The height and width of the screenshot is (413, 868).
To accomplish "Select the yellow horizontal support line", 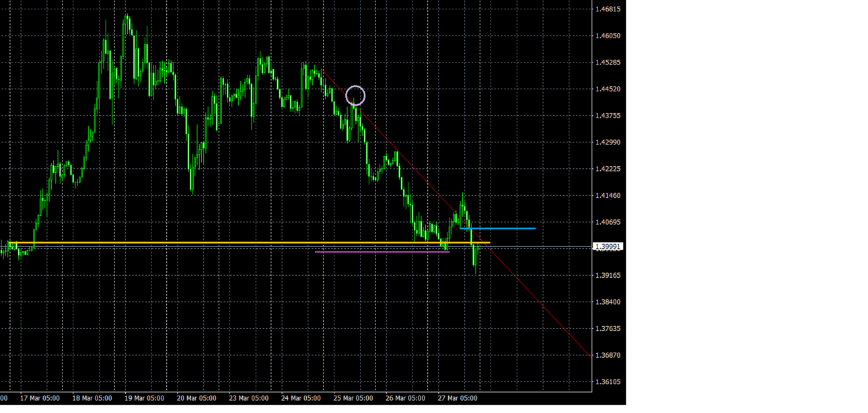I will click(249, 242).
